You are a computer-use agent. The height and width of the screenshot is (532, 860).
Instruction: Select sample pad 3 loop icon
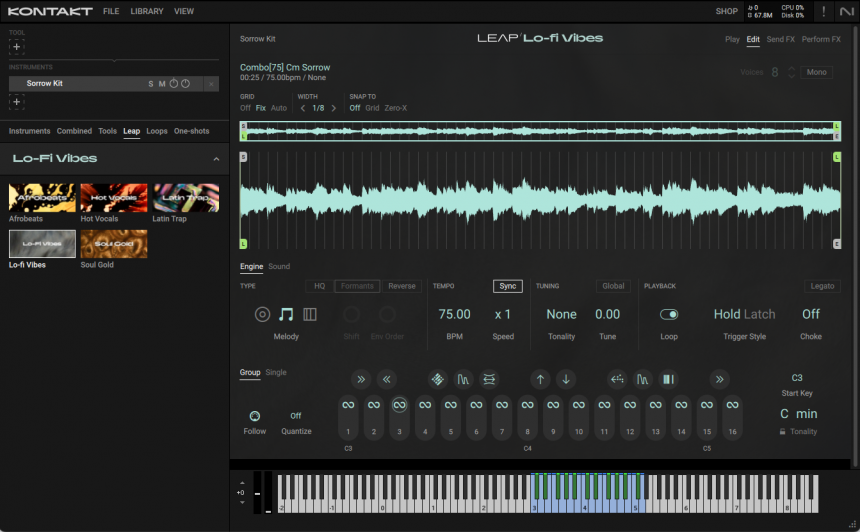399,405
